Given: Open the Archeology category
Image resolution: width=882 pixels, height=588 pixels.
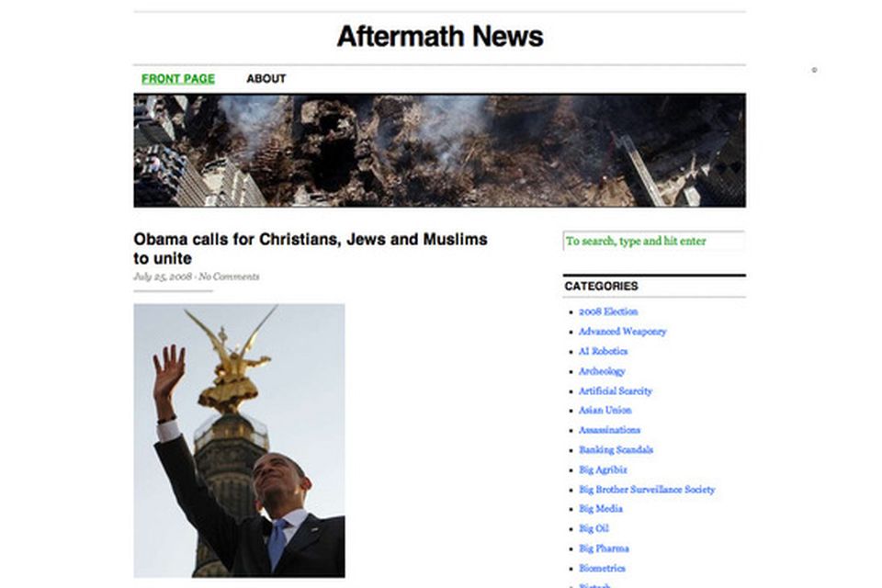Looking at the screenshot, I should click(602, 371).
